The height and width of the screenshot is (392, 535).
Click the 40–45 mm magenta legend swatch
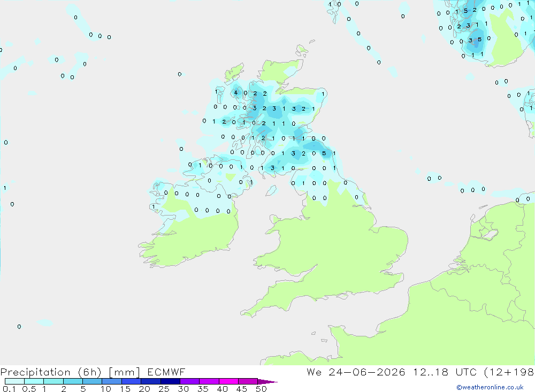(x=228, y=381)
